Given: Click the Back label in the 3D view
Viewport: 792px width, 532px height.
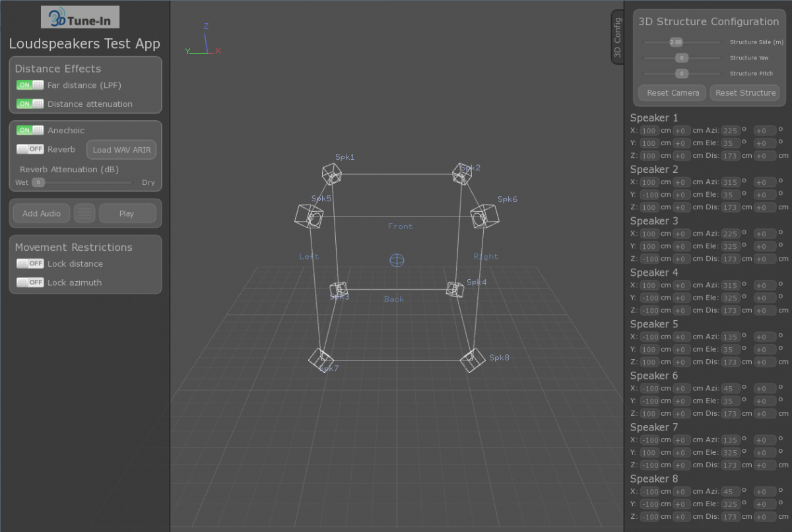Looking at the screenshot, I should (x=394, y=299).
